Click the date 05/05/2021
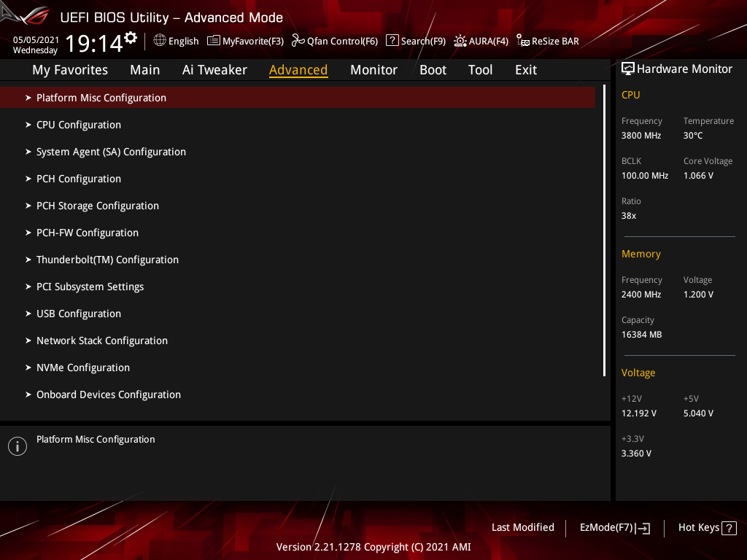This screenshot has width=747, height=560. point(36,39)
